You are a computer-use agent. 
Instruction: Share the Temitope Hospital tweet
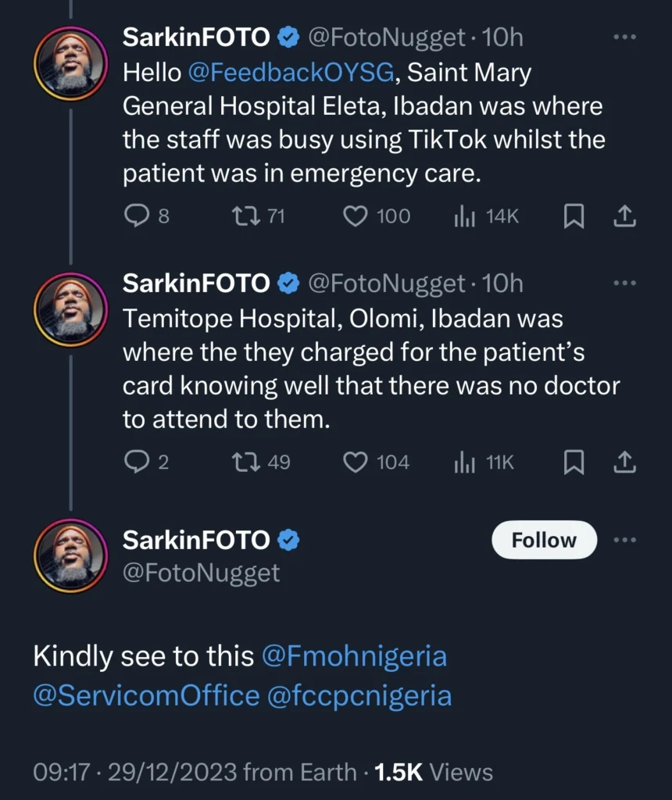pos(624,462)
